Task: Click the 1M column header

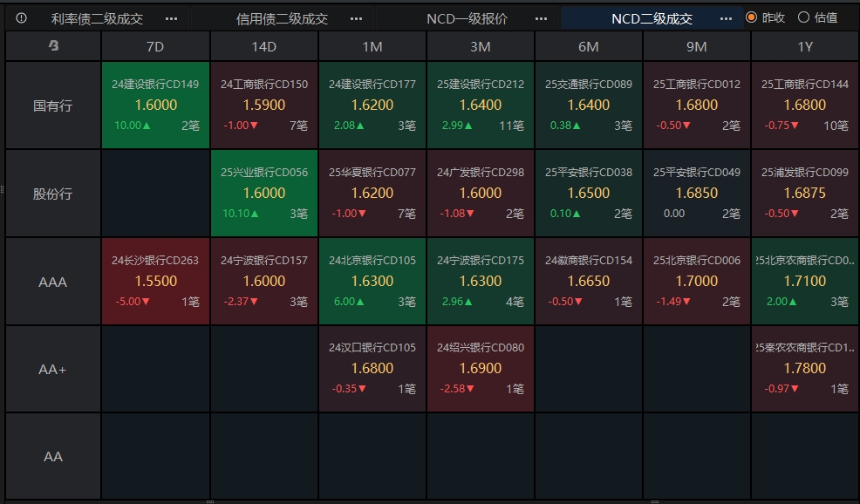Action: (372, 46)
